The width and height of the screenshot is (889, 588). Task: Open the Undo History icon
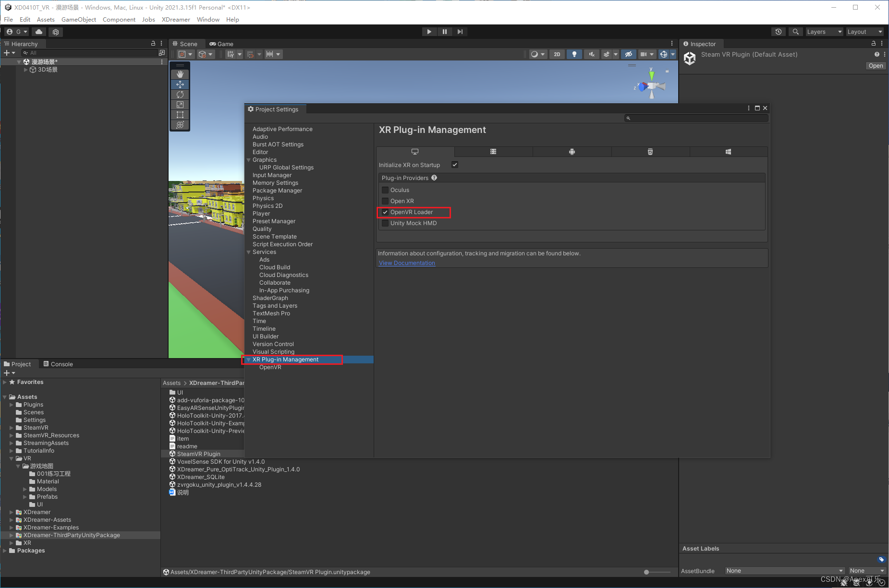tap(779, 32)
